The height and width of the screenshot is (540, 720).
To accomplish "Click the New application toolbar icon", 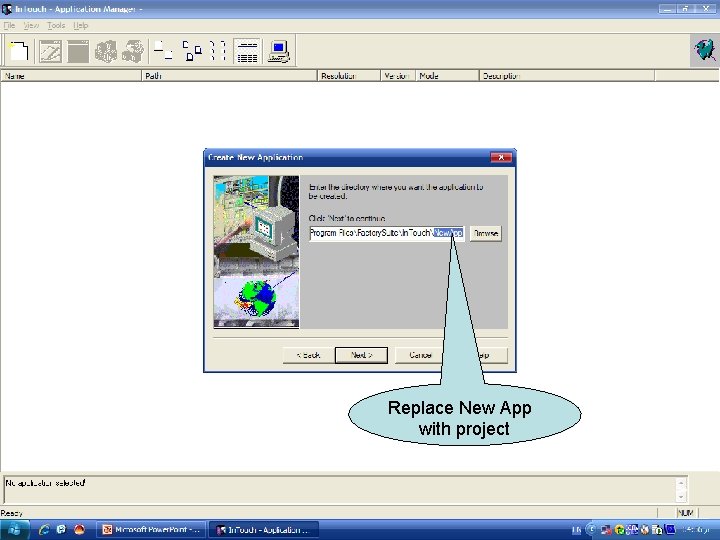I will coord(18,51).
